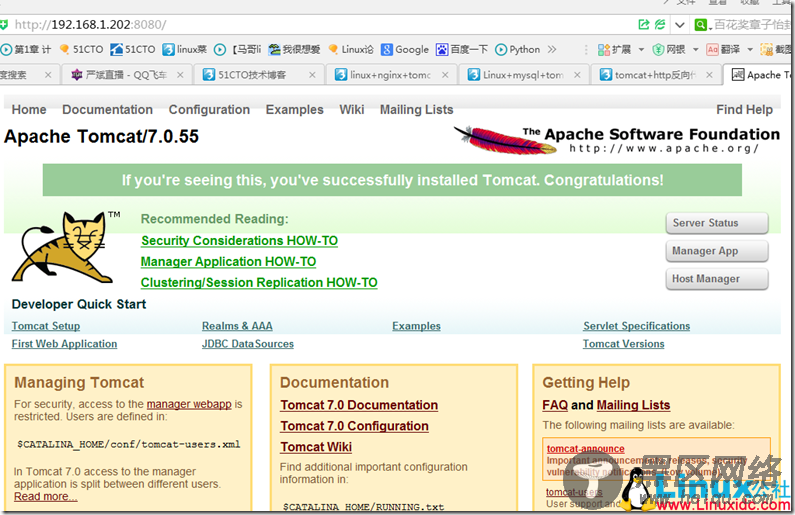Image resolution: width=795 pixels, height=515 pixels.
Task: Open the Servlet Specifications link
Action: (x=636, y=326)
